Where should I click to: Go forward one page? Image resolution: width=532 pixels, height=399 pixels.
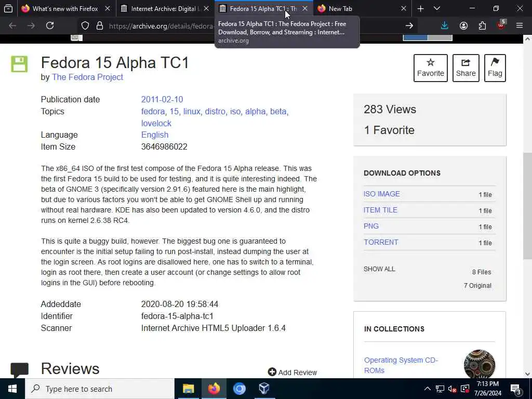31,25
